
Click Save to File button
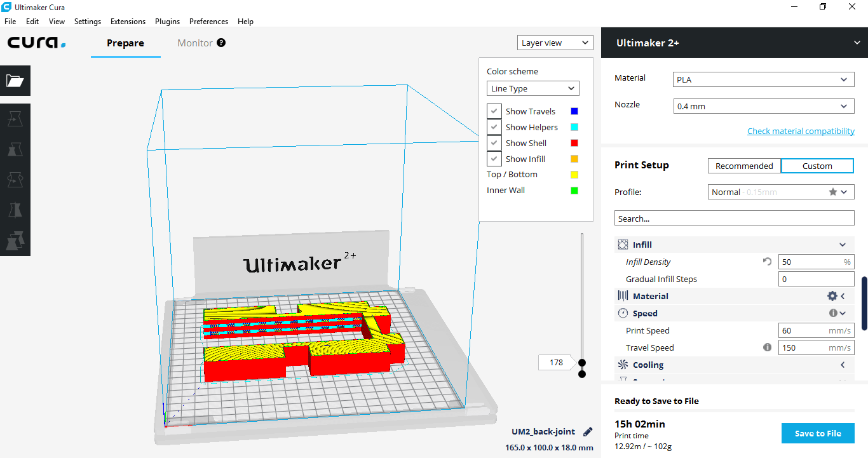pyautogui.click(x=818, y=433)
